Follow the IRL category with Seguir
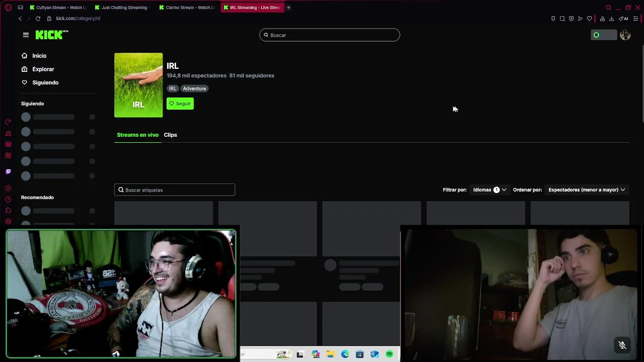The height and width of the screenshot is (362, 644). point(180,104)
